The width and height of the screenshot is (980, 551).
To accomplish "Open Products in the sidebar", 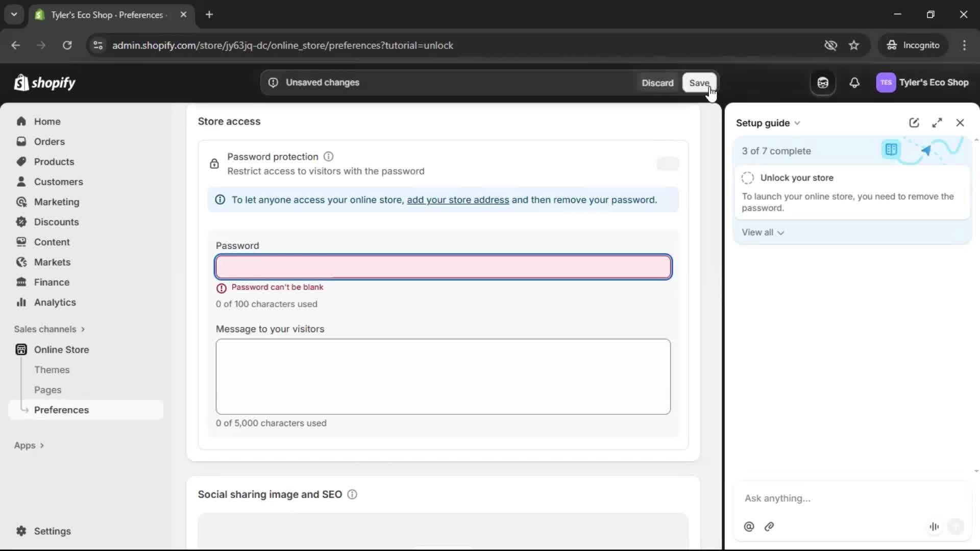I will click(x=54, y=162).
